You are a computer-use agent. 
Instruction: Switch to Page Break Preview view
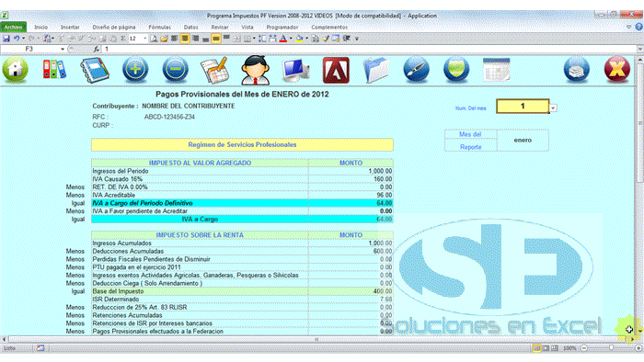tap(555, 348)
